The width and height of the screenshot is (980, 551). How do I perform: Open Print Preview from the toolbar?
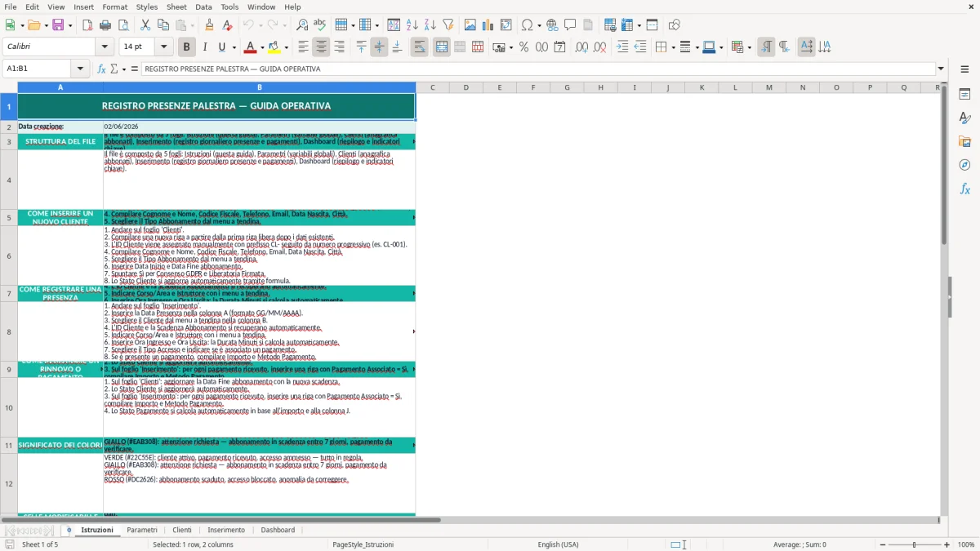(x=122, y=25)
